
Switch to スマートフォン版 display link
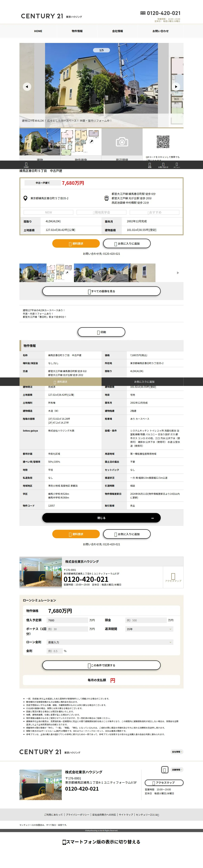point(101,842)
